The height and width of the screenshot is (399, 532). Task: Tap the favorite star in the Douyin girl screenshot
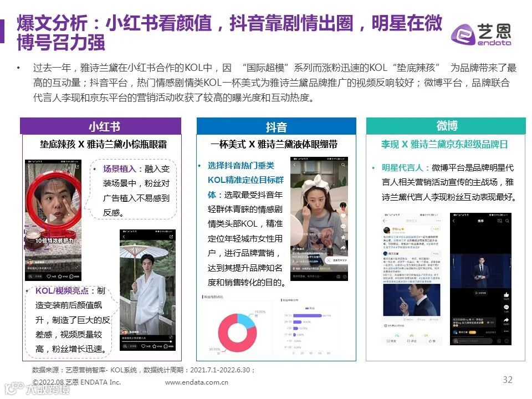tap(343, 237)
